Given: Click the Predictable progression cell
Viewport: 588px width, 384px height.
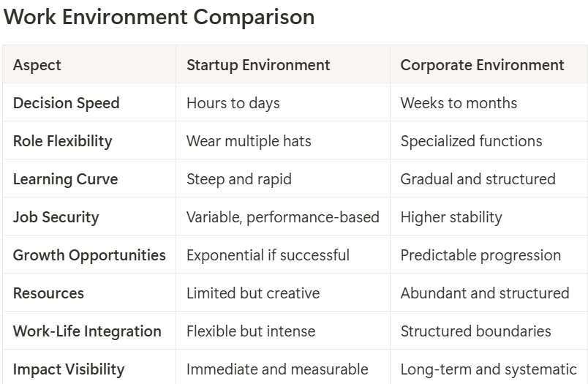Looking at the screenshot, I should click(x=480, y=255).
